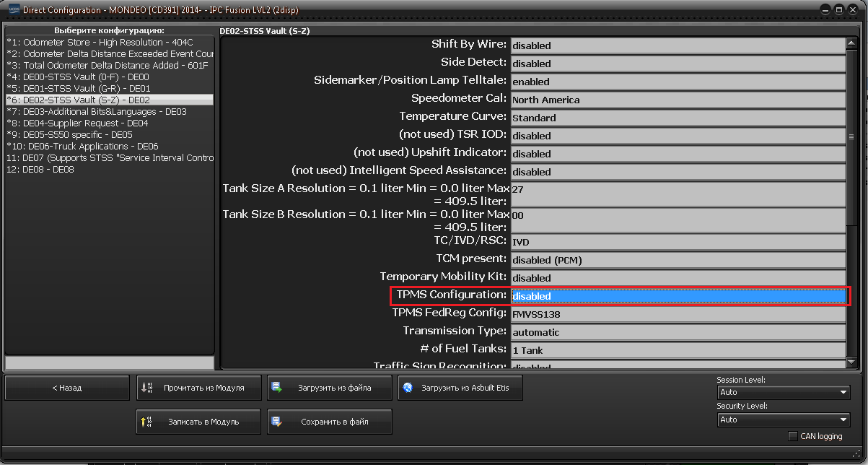
Task: Select DE06-Truck Applications configuration entry
Action: click(x=109, y=146)
